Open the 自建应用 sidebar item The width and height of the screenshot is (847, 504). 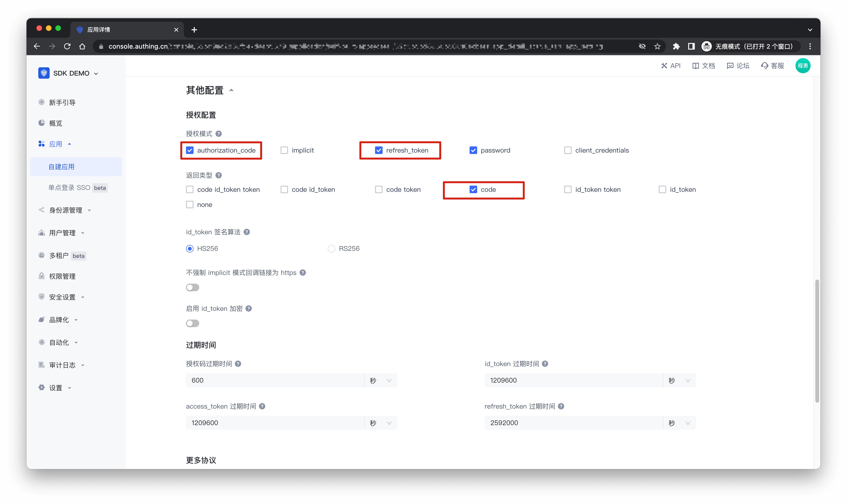pyautogui.click(x=61, y=167)
